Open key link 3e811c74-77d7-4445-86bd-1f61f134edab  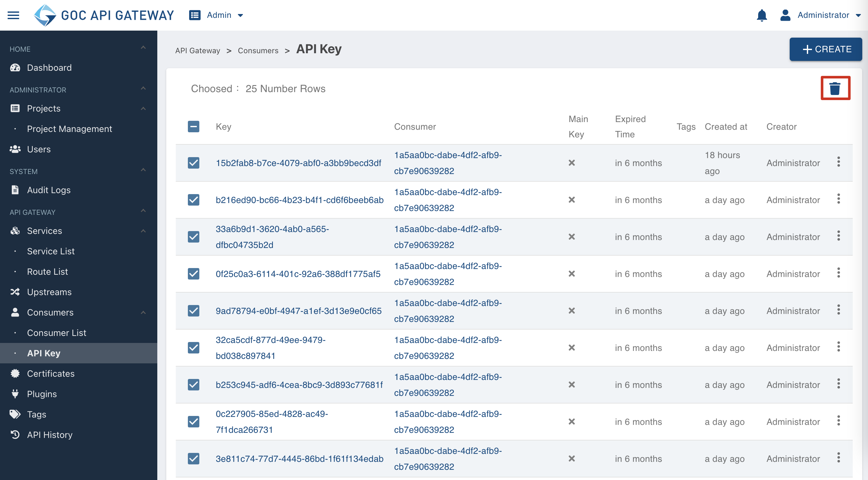click(x=299, y=459)
